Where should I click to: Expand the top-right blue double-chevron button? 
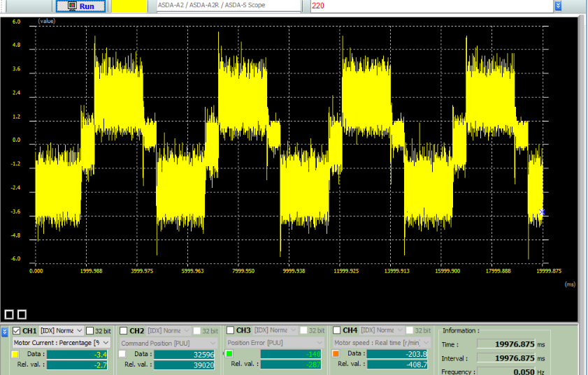558,6
